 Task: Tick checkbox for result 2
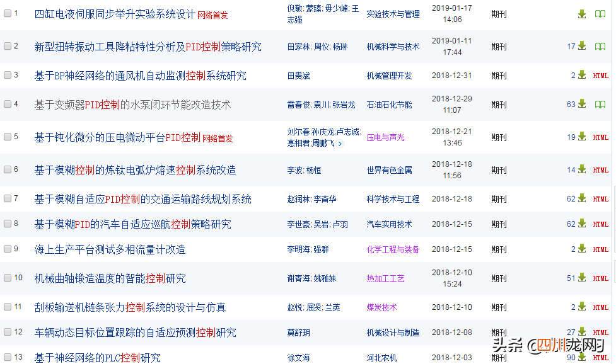tap(8, 46)
